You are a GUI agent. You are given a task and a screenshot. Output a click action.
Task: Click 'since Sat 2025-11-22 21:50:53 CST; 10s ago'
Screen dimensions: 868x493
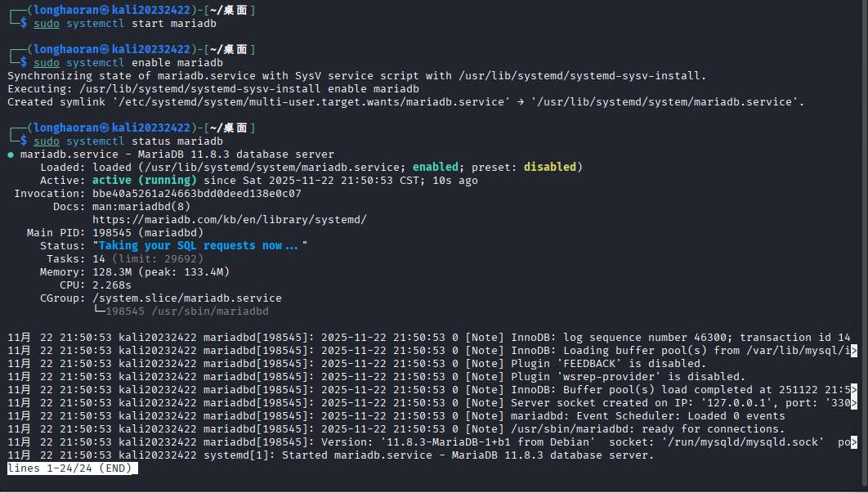coord(341,181)
